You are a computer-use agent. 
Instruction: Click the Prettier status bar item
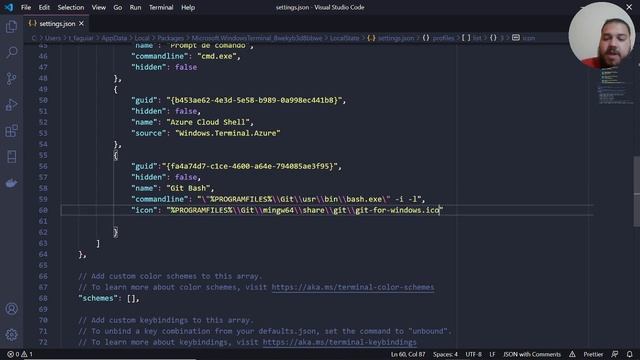pos(593,354)
